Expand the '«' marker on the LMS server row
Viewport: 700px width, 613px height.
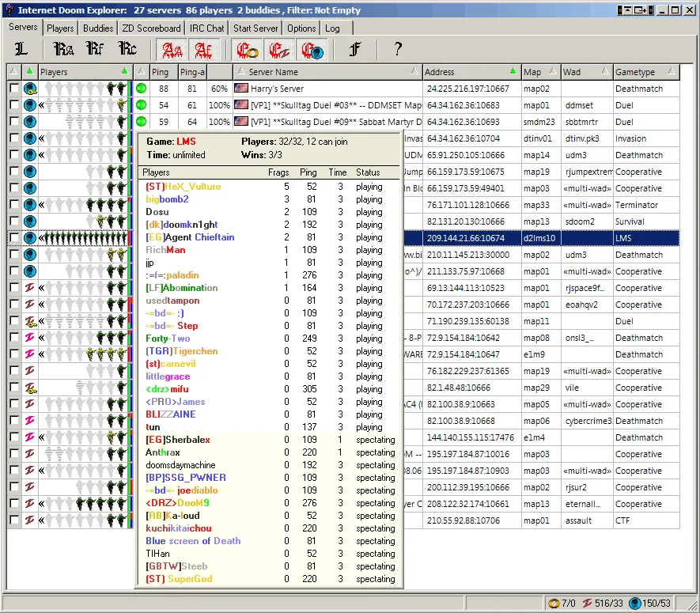click(x=41, y=238)
